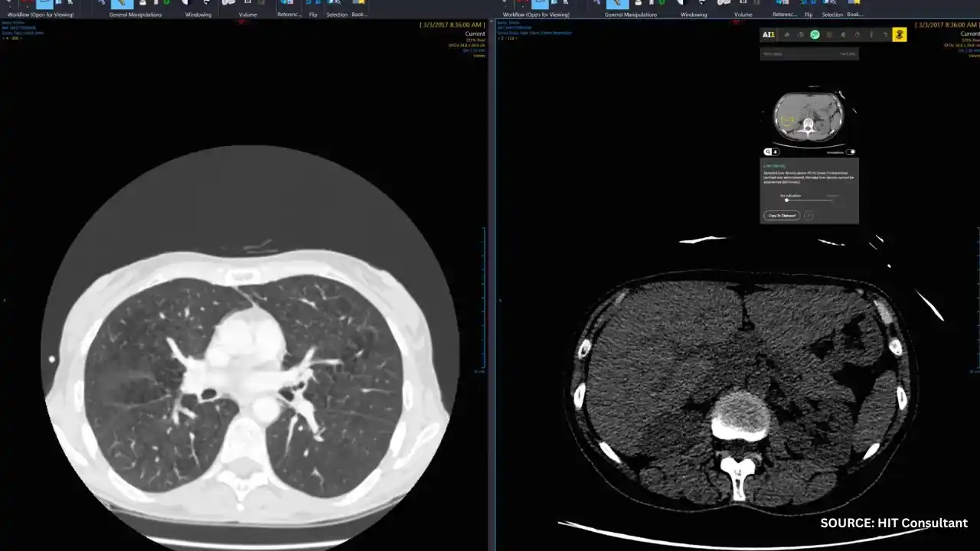Click the volume icon in left toolbar

[228, 3]
